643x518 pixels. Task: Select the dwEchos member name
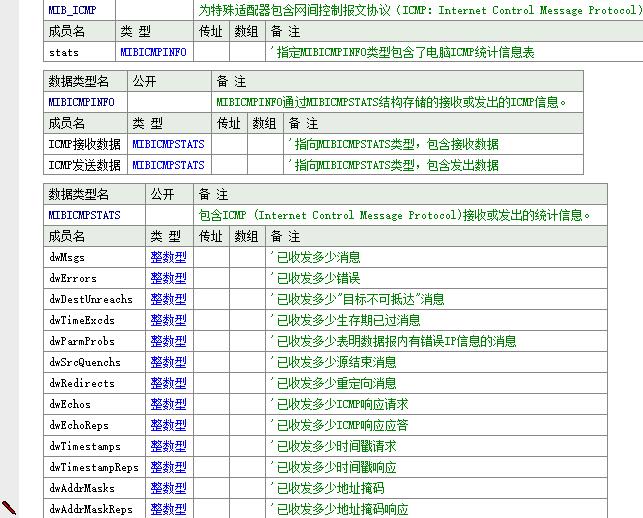[70, 404]
